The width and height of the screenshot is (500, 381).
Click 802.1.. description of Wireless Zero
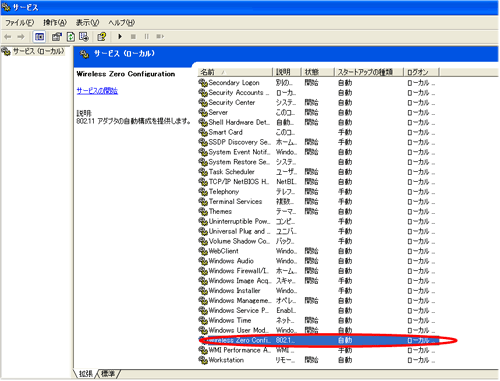[x=285, y=340]
